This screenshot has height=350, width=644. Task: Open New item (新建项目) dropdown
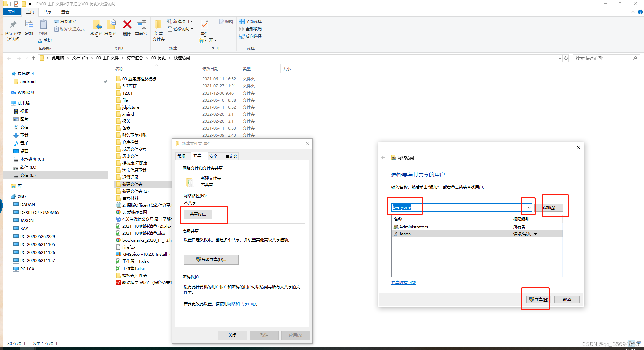tap(180, 21)
